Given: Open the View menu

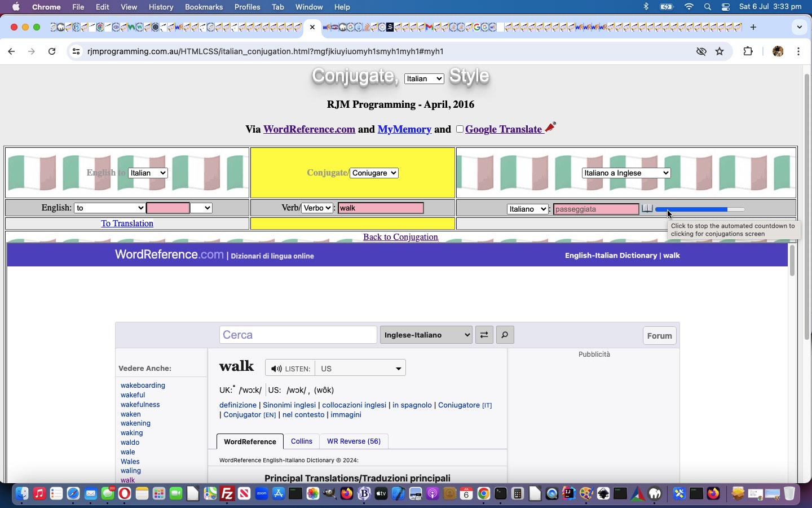Looking at the screenshot, I should pos(129,7).
